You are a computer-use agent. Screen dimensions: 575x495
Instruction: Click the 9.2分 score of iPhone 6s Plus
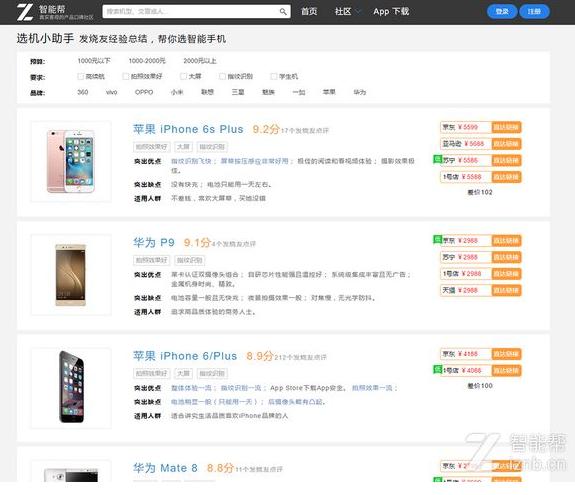tap(266, 129)
